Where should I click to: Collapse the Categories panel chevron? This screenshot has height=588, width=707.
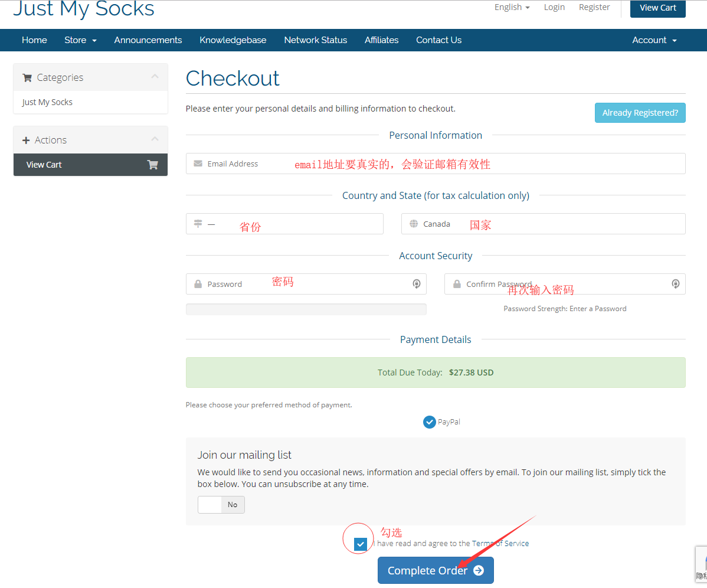[x=155, y=77]
